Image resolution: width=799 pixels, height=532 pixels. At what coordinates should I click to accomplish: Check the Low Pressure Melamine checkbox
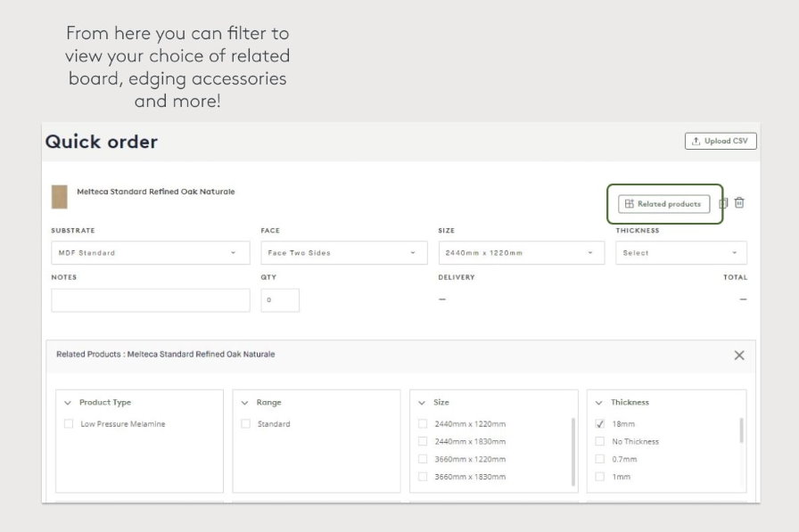click(x=69, y=424)
